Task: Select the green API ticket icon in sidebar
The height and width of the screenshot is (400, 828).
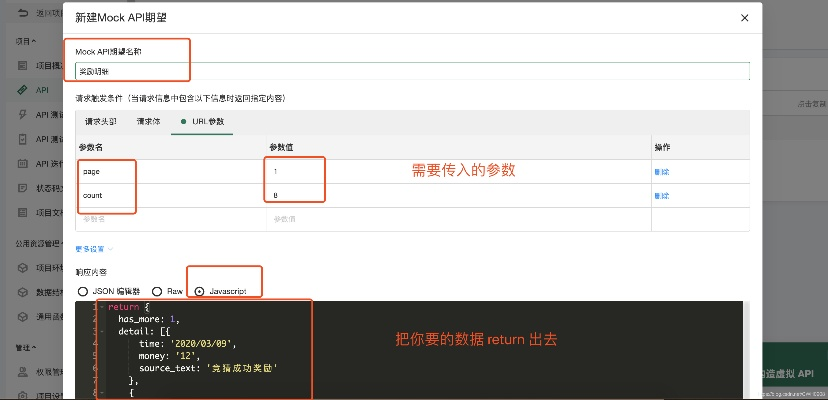Action: tap(22, 90)
